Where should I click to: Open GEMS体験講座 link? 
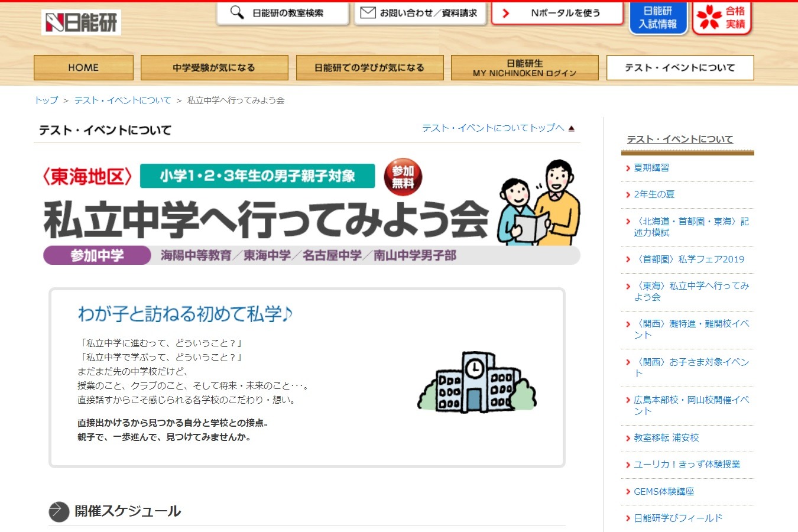tap(664, 492)
